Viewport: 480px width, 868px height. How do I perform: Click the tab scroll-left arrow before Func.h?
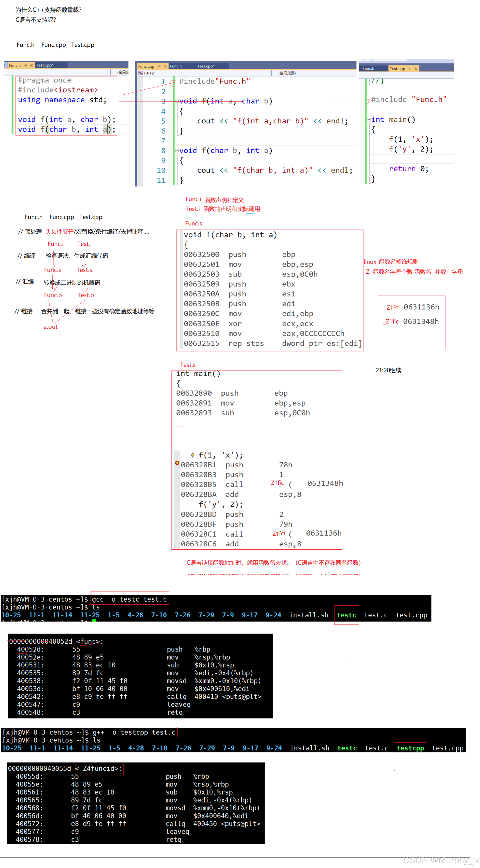(5, 65)
